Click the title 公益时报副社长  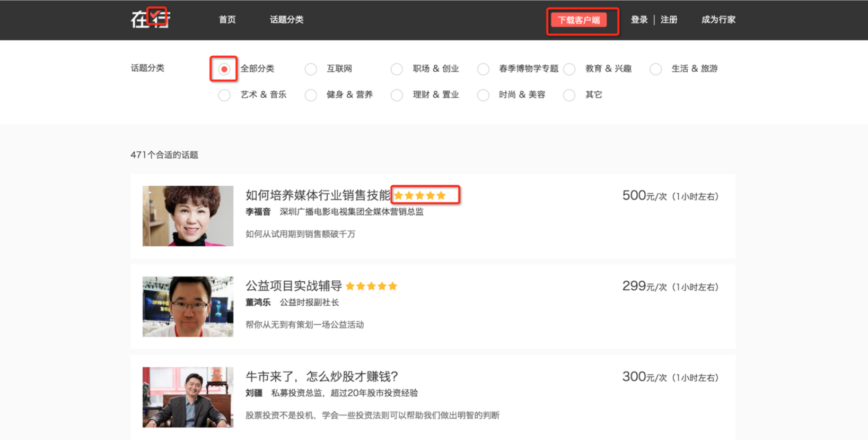click(309, 303)
